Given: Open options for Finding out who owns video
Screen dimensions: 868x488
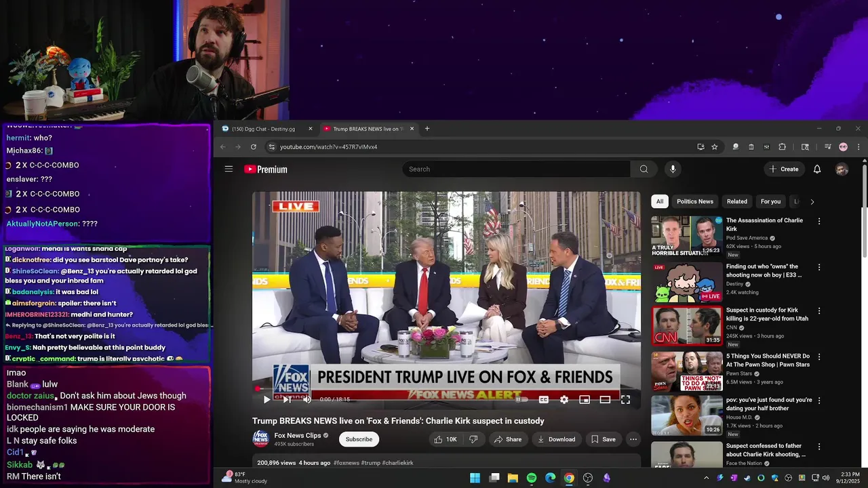Looking at the screenshot, I should (819, 267).
